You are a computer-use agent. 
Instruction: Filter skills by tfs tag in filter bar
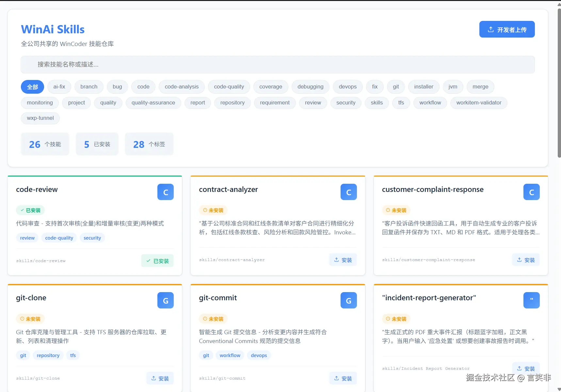click(401, 103)
